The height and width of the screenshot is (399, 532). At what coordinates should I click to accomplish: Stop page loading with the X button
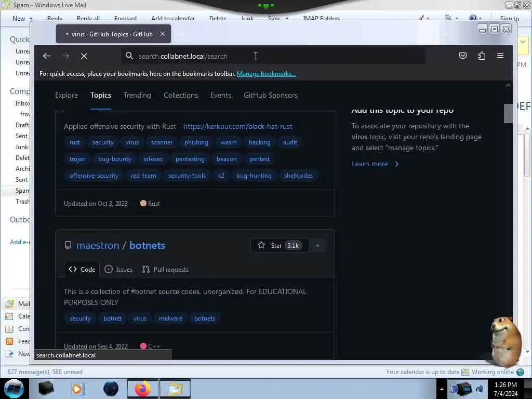pos(84,56)
